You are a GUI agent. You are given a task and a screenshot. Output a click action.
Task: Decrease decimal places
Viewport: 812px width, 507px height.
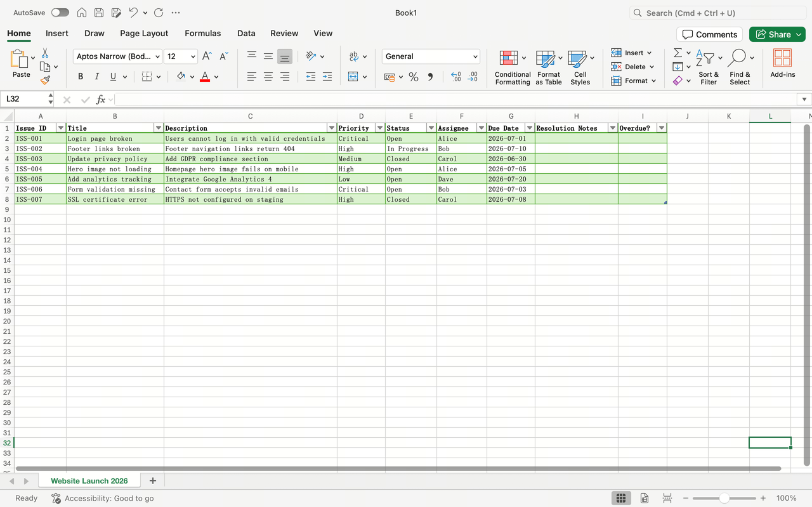(473, 77)
